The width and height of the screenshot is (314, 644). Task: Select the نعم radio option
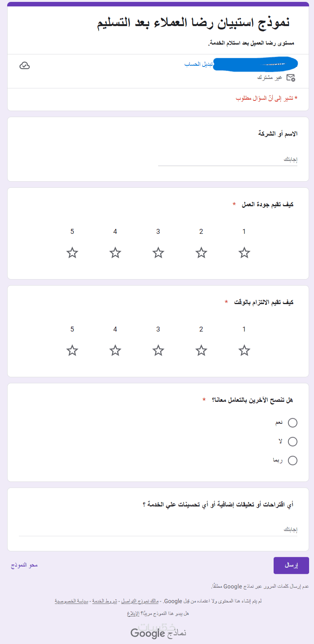click(x=292, y=423)
